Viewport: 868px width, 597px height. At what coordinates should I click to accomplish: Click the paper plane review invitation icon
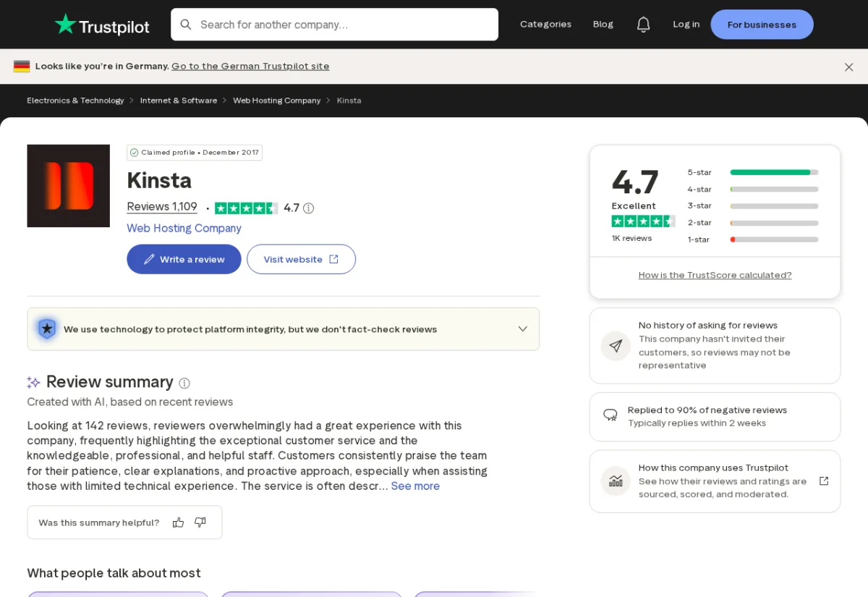tap(616, 346)
